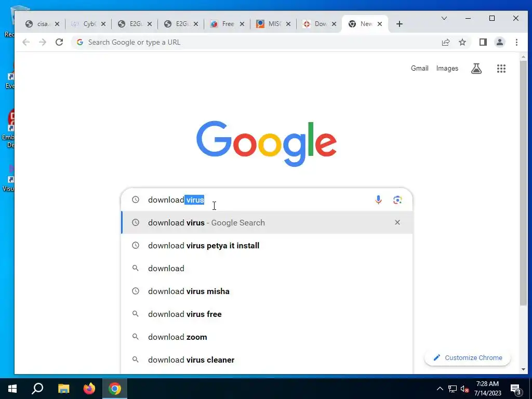Open Windows Start menu
This screenshot has width=532, height=399.
12,389
